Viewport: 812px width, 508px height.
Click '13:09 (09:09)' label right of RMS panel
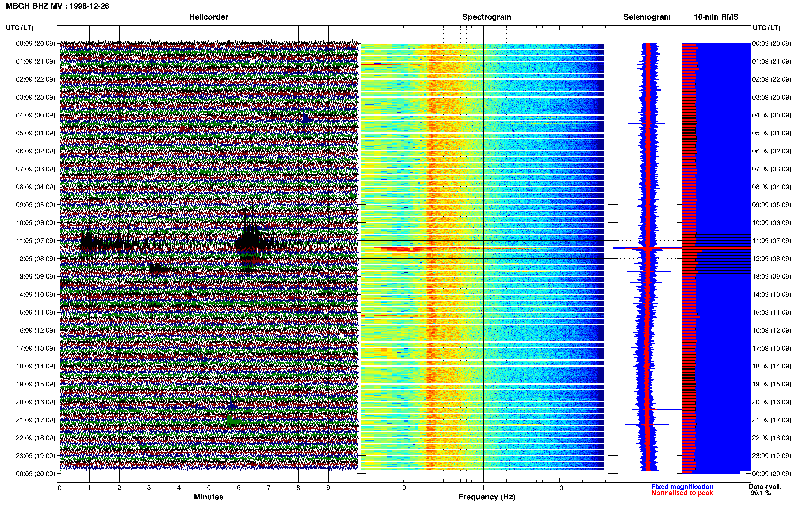click(772, 277)
